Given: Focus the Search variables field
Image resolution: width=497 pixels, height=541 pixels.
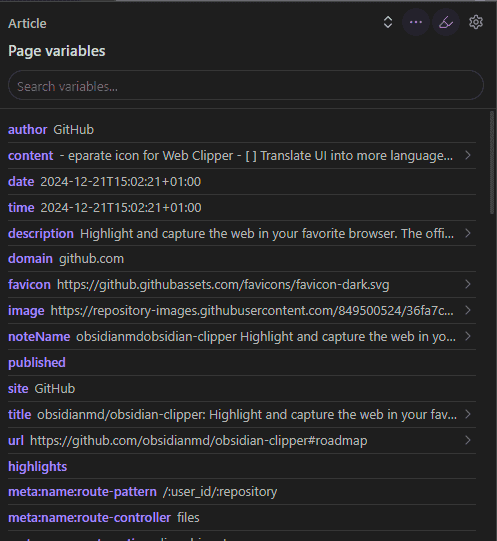Looking at the screenshot, I should 246,85.
